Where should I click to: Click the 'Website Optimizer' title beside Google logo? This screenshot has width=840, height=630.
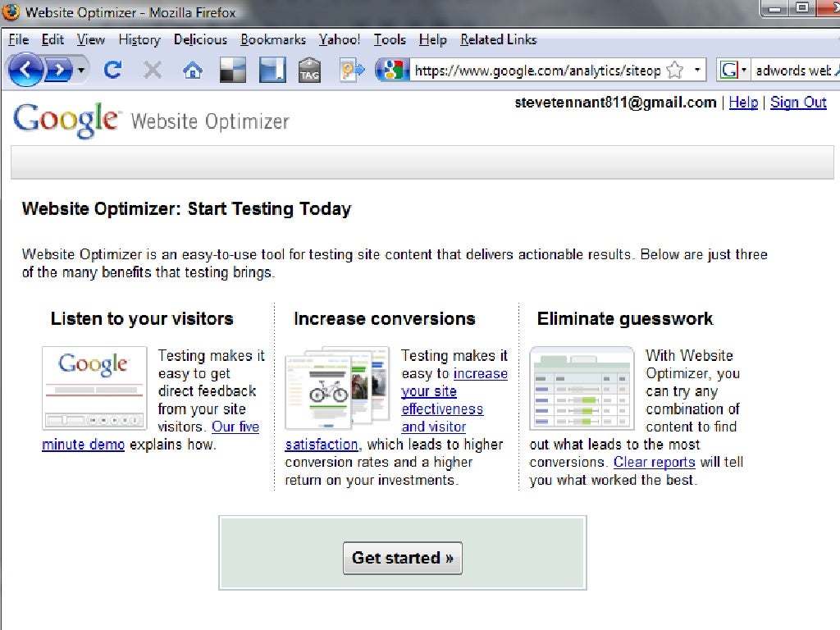pyautogui.click(x=210, y=121)
